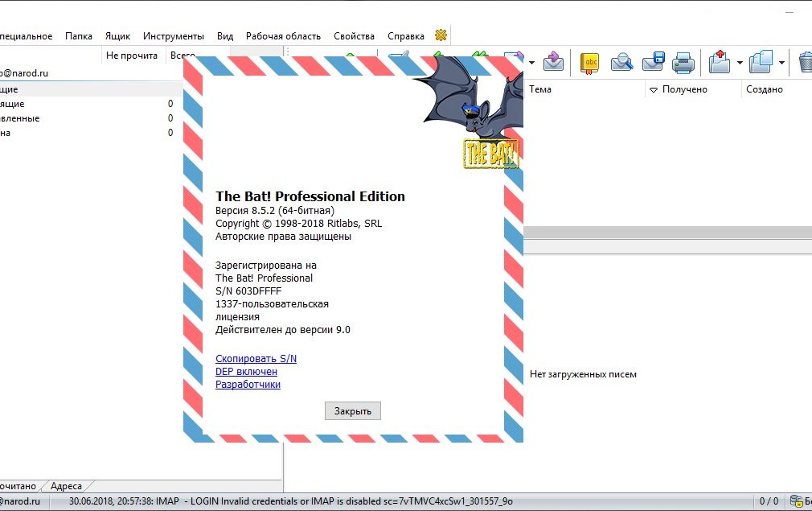Image resolution: width=812 pixels, height=511 pixels.
Task: Open the Разработчики link
Action: [x=248, y=385]
